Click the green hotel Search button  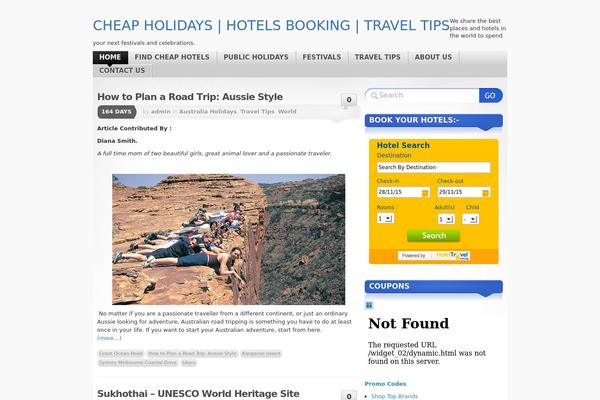pyautogui.click(x=434, y=236)
